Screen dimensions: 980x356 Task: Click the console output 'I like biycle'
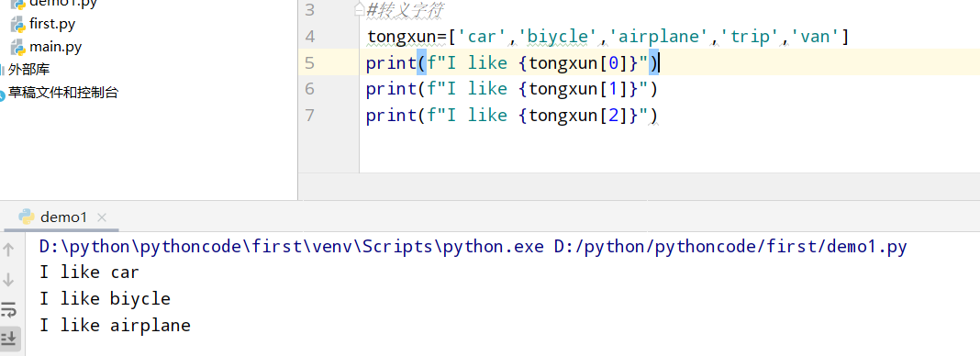(x=105, y=299)
